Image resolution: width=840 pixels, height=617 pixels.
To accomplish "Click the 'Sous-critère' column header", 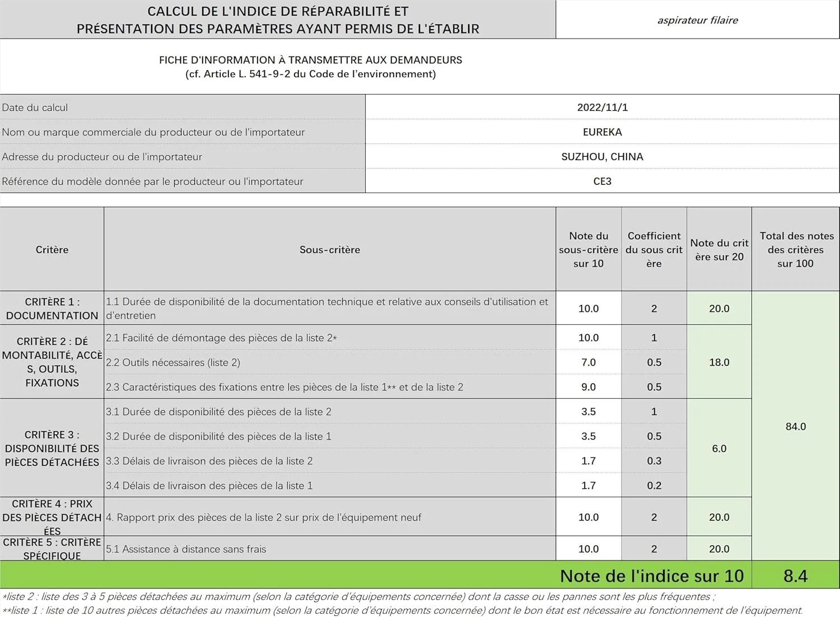I will pyautogui.click(x=329, y=250).
